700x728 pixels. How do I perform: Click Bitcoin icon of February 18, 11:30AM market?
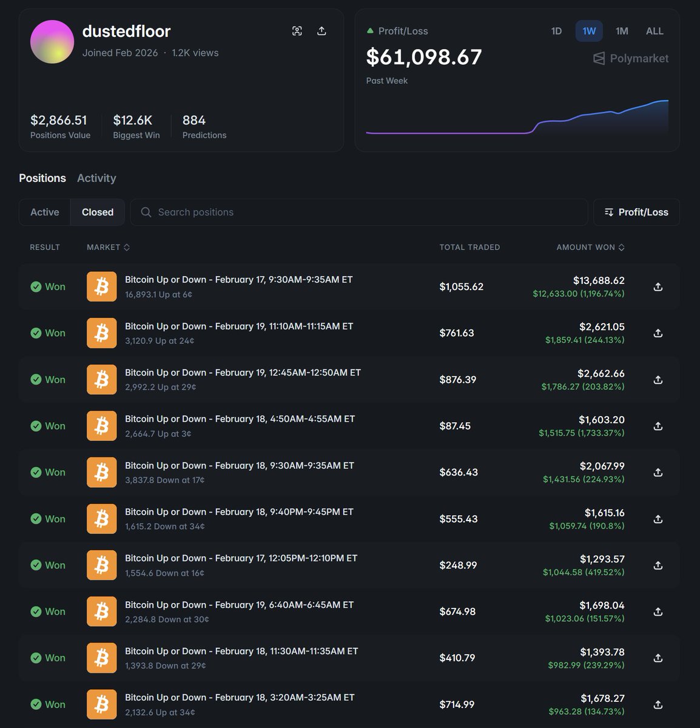[101, 658]
